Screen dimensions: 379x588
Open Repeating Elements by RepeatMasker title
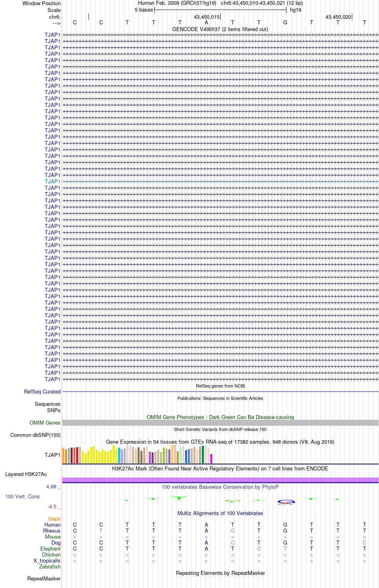click(x=220, y=573)
